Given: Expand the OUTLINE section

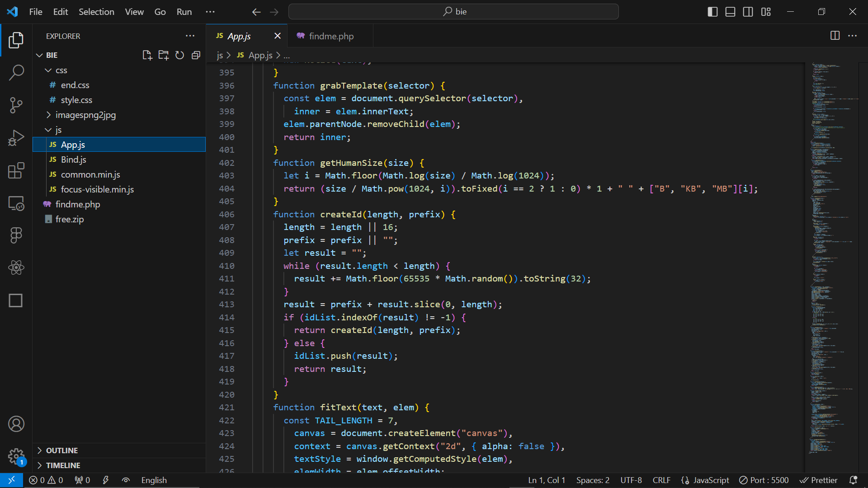Looking at the screenshot, I should click(x=62, y=450).
